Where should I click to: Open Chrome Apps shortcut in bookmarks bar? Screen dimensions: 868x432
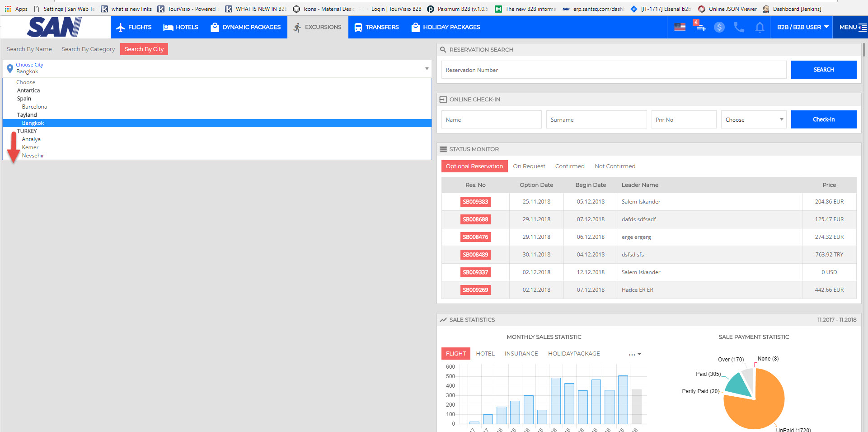[16, 9]
